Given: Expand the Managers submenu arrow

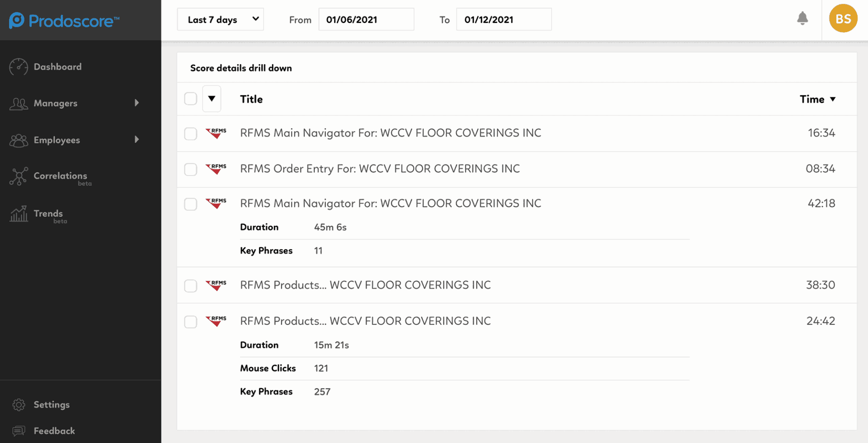Looking at the screenshot, I should coord(137,103).
